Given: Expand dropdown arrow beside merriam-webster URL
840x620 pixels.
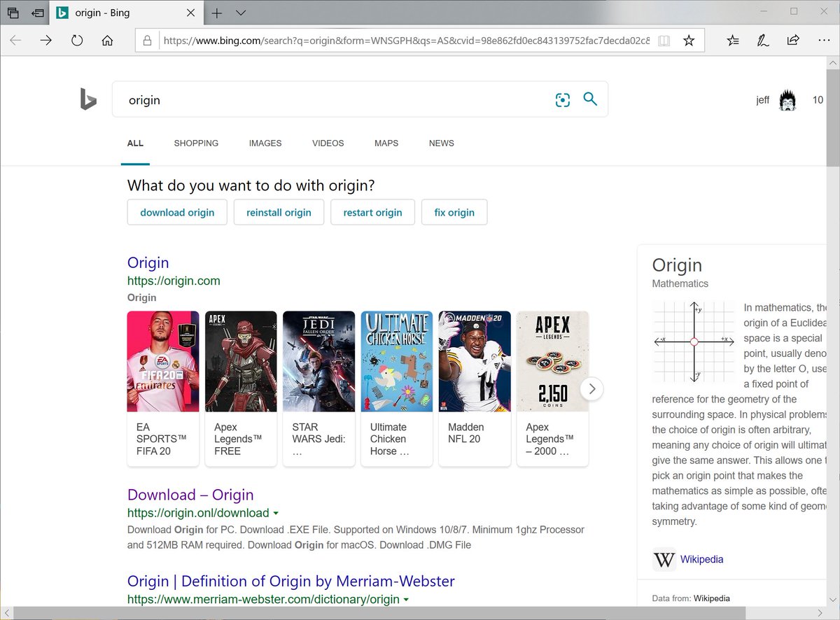Looking at the screenshot, I should (x=406, y=600).
